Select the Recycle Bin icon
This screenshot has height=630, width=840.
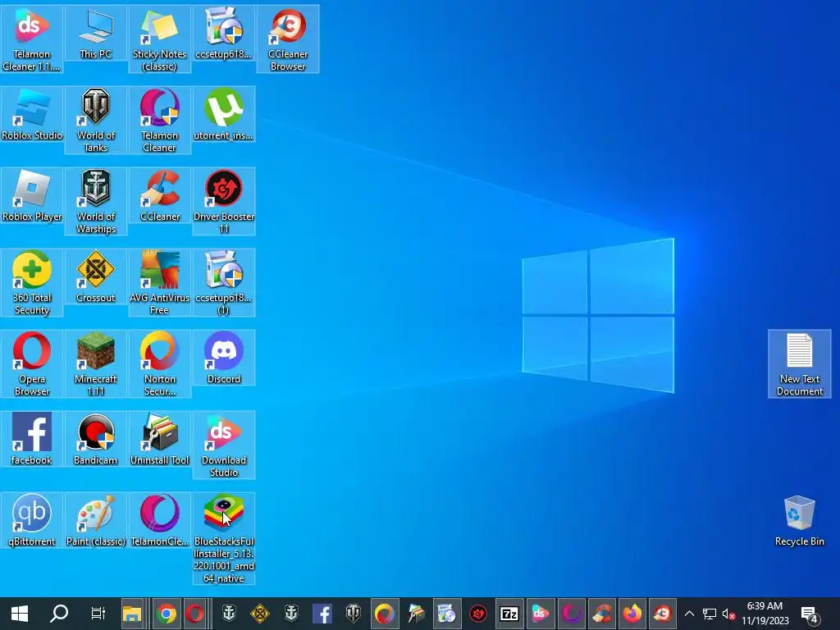(x=799, y=520)
